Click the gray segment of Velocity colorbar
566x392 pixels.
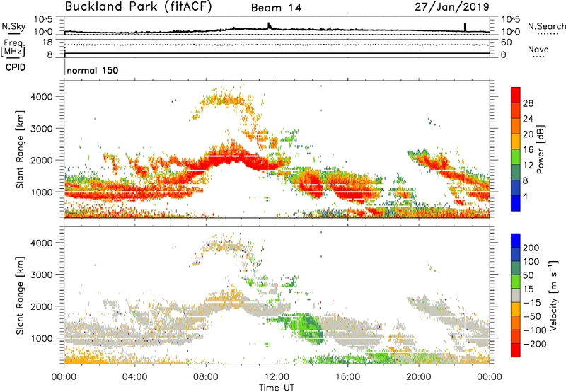516,295
